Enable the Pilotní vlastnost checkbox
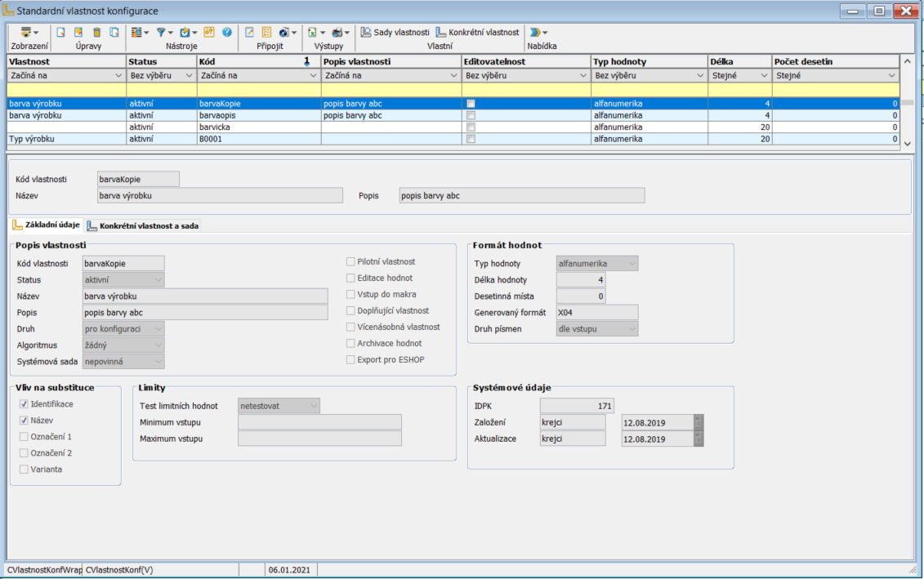 [x=351, y=261]
